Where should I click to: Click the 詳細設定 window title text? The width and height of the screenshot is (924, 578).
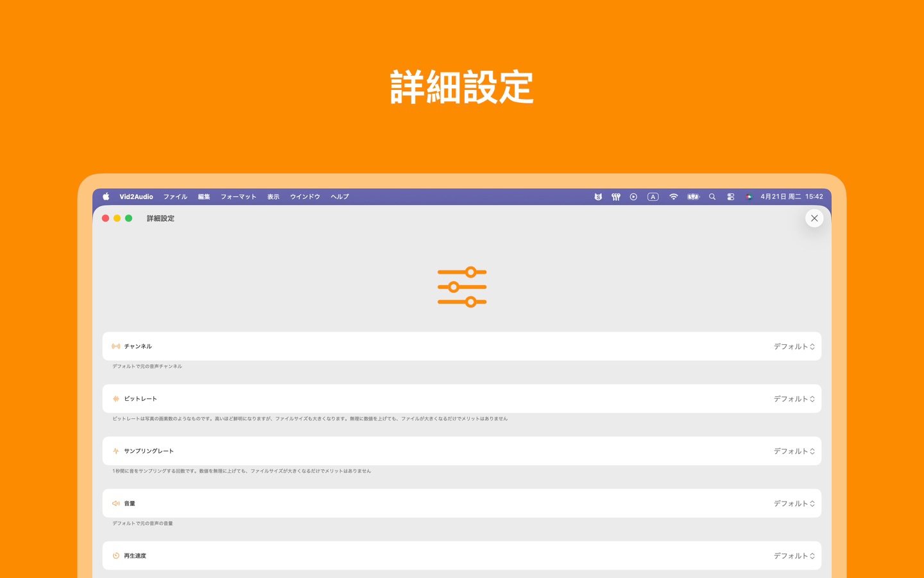coord(160,218)
